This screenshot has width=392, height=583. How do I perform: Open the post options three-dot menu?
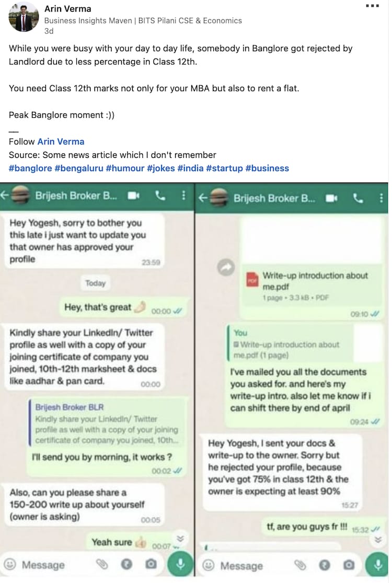click(x=372, y=6)
